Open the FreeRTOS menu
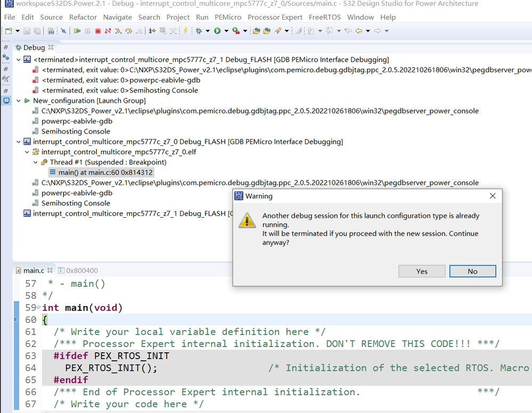Image resolution: width=532 pixels, height=413 pixels. [325, 17]
